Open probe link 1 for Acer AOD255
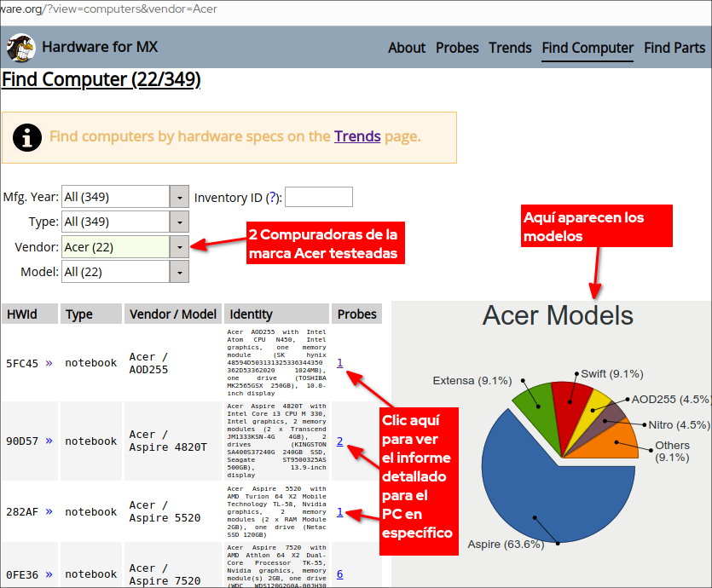 click(x=339, y=362)
